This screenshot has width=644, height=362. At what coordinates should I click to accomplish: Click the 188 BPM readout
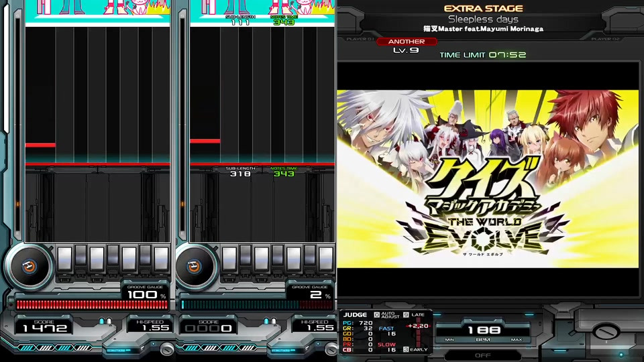tap(484, 330)
